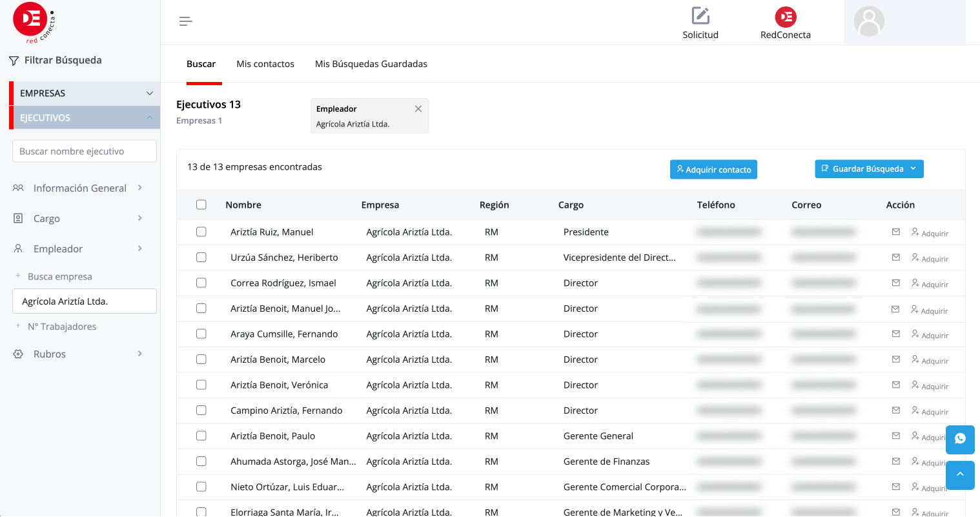The width and height of the screenshot is (980, 517).
Task: Expand the Empleador filter chevron
Action: pos(140,248)
